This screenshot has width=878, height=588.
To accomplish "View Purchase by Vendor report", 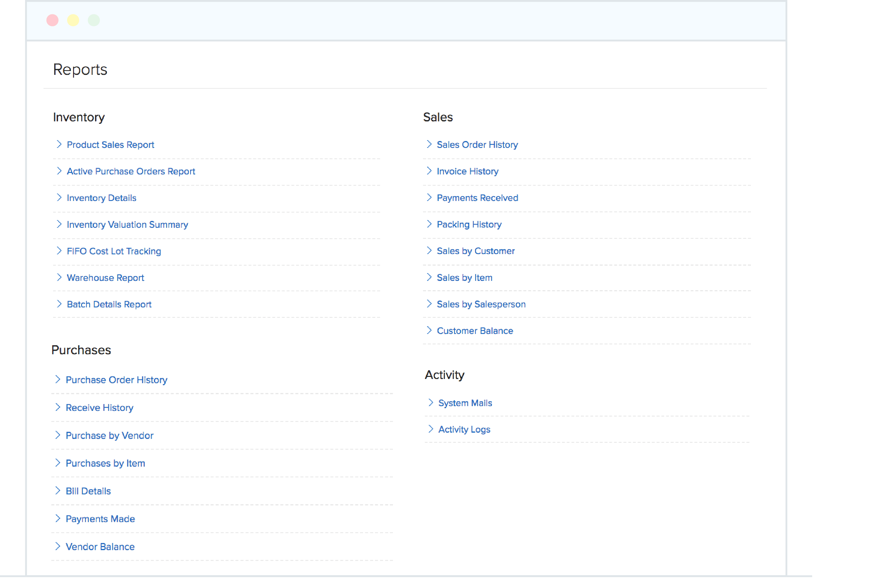I will (109, 435).
